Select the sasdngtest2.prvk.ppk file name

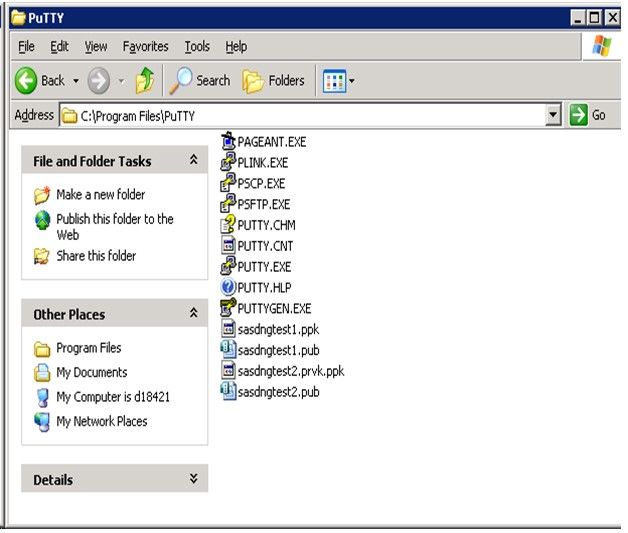(x=291, y=371)
